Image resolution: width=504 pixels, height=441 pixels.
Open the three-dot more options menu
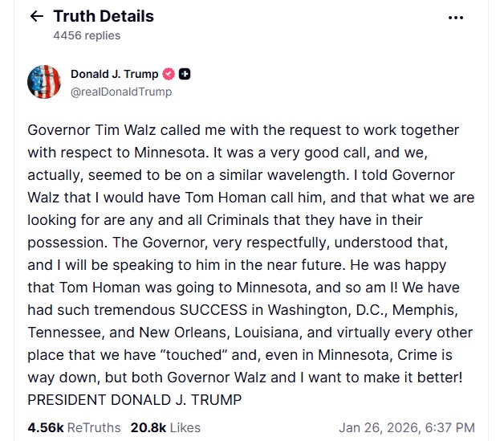(456, 17)
